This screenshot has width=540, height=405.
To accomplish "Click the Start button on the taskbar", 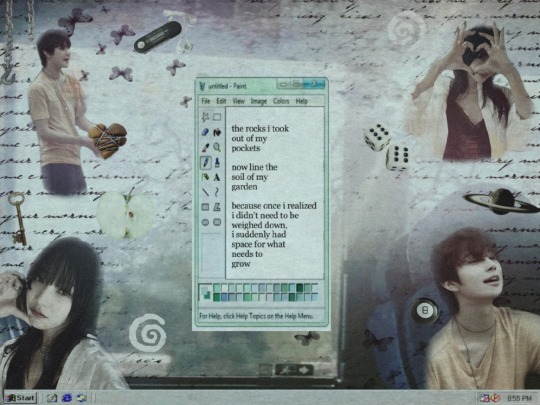I will [x=20, y=398].
